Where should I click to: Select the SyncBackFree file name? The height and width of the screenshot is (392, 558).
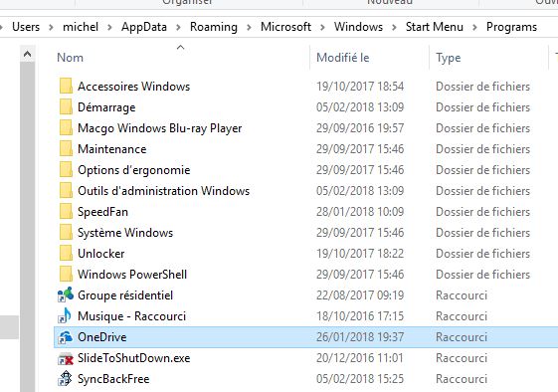pos(113,379)
